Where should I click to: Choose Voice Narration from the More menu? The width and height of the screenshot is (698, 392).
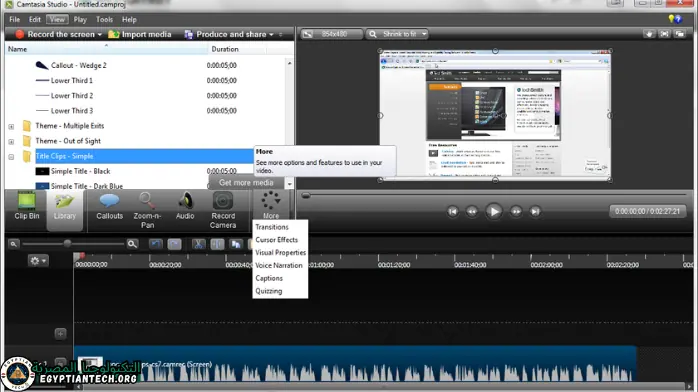pos(279,266)
